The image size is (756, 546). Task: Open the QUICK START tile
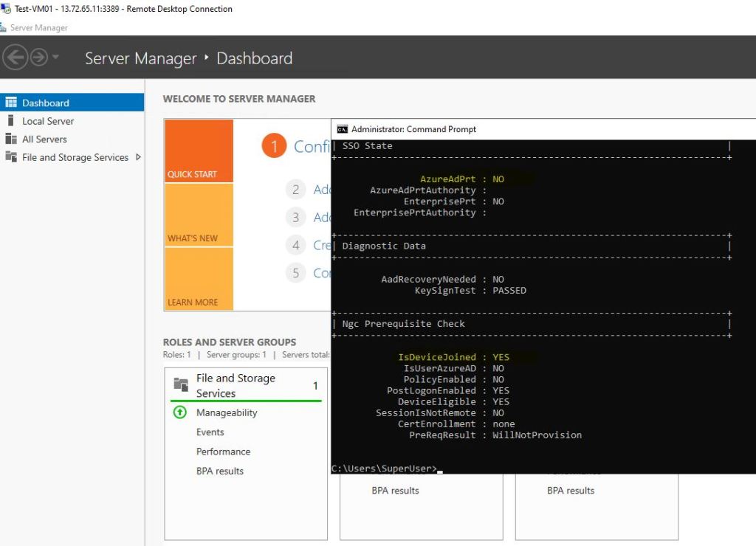point(199,151)
